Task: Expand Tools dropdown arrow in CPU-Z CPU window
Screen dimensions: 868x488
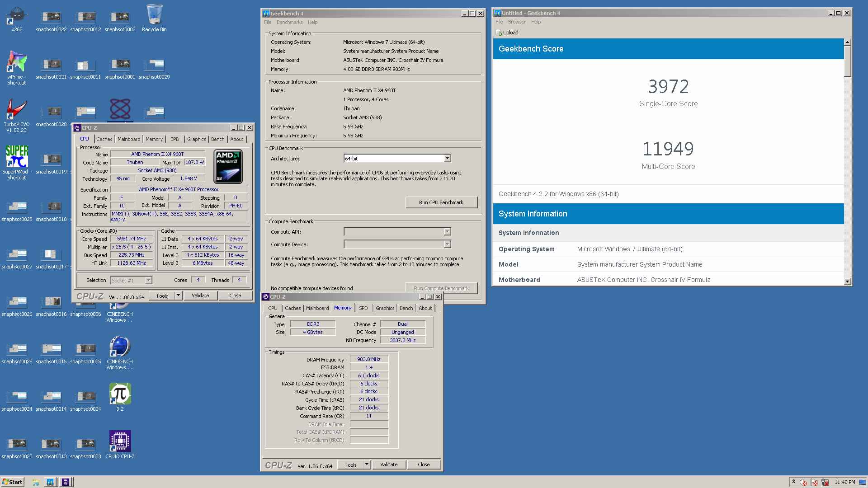Action: (179, 296)
